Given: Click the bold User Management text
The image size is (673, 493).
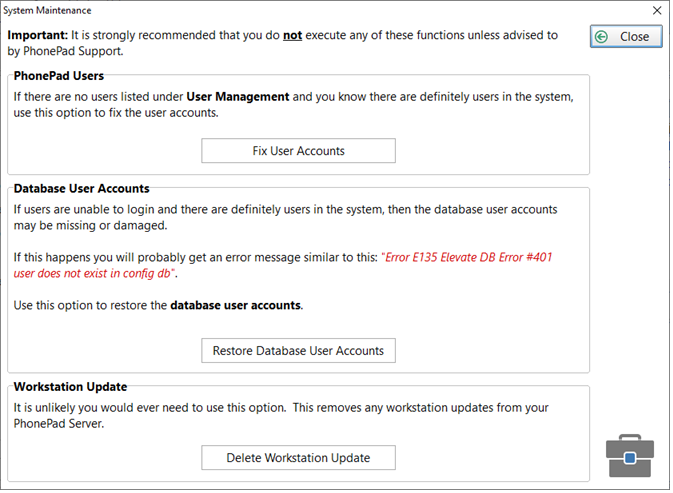Looking at the screenshot, I should [x=238, y=97].
